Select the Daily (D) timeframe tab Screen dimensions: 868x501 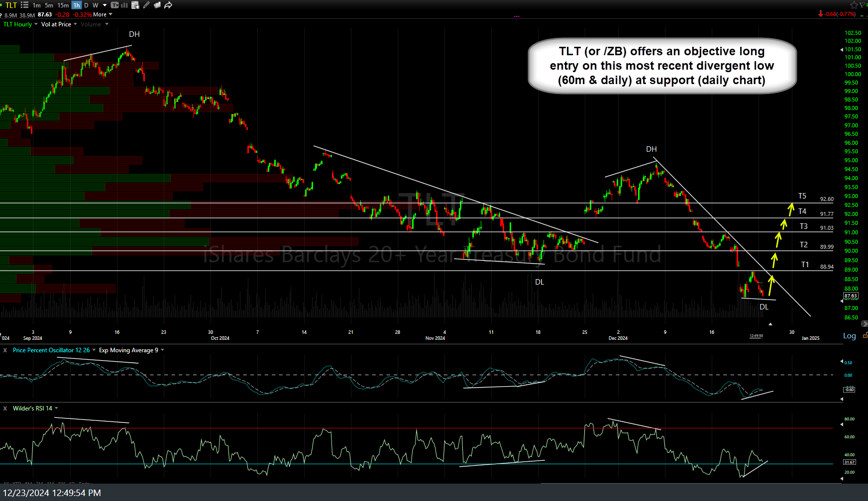tap(86, 5)
